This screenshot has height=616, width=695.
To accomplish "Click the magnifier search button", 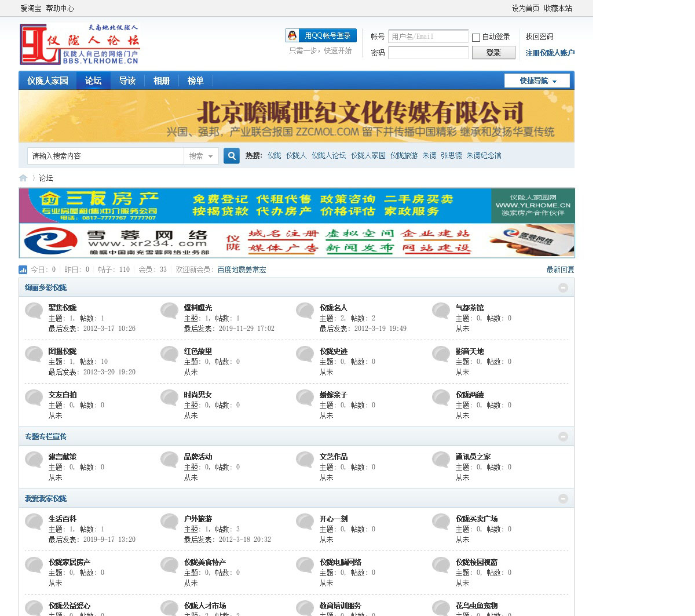I will click(x=232, y=156).
